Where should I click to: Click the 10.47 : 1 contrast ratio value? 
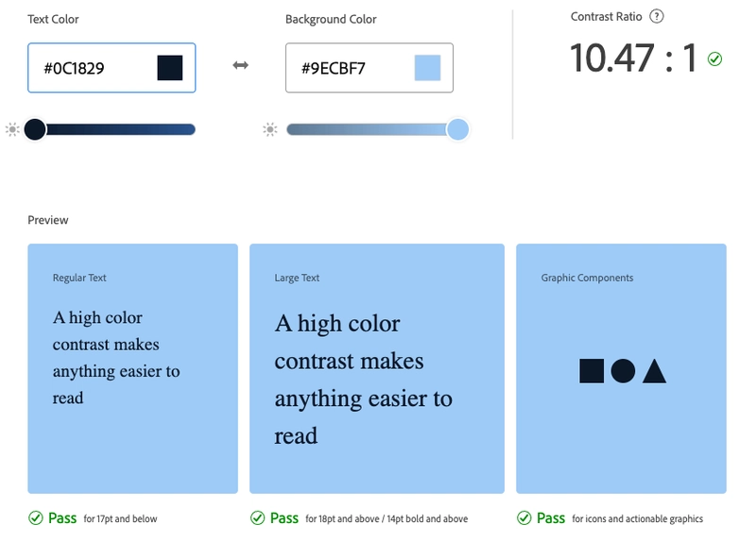click(x=633, y=59)
